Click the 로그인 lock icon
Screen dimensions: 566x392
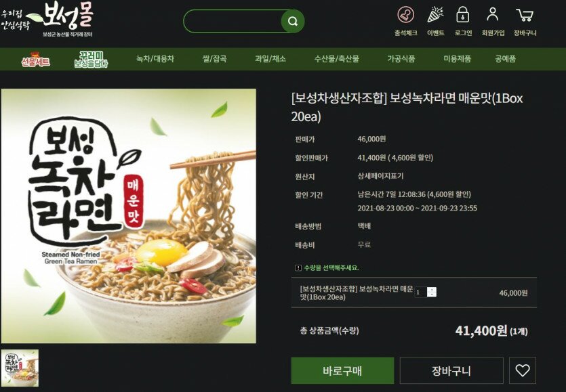tap(463, 15)
